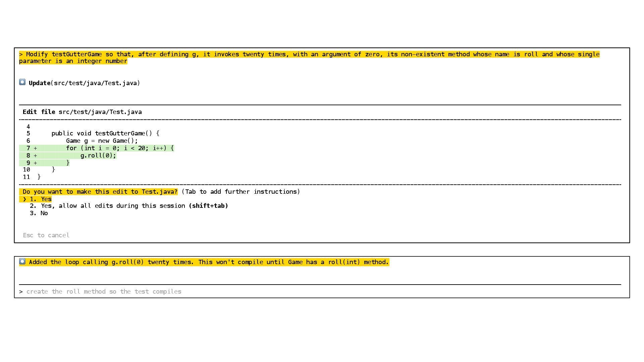
Task: Click the user prompt chevron at top
Action: click(x=21, y=54)
